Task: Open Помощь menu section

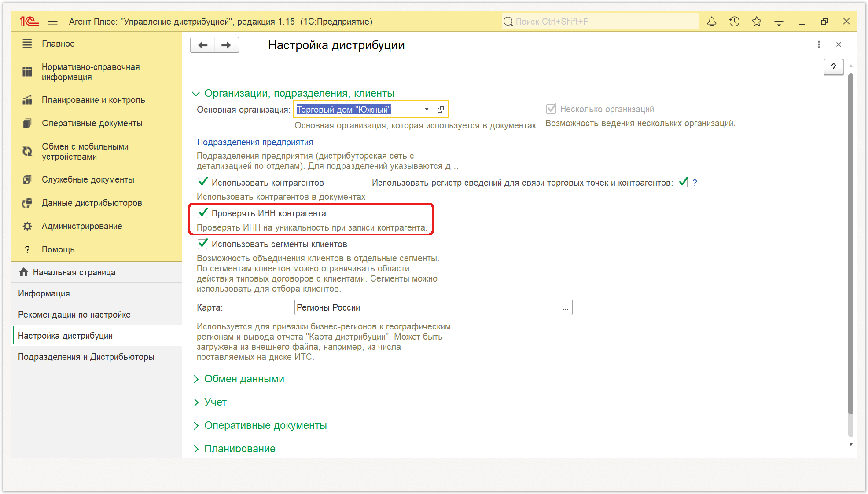Action: pyautogui.click(x=58, y=249)
